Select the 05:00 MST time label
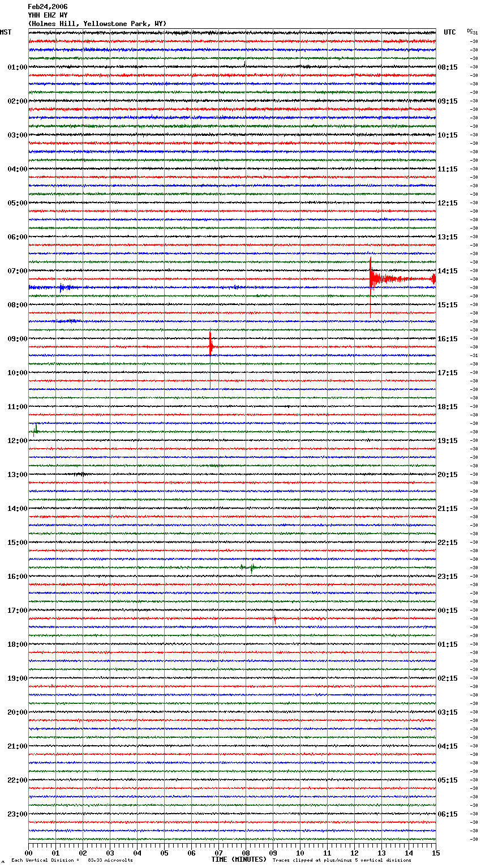Viewport: 481px width, 868px height. coord(17,203)
